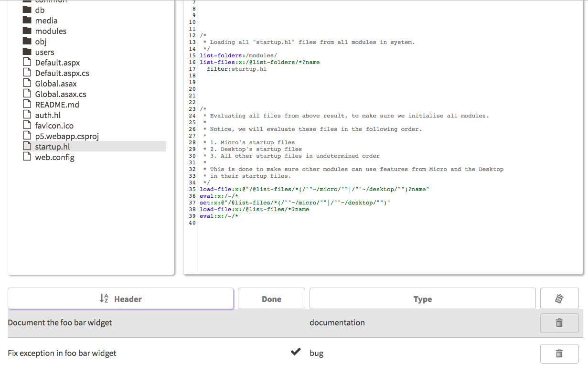Click the users folder icon
588x365 pixels.
pyautogui.click(x=27, y=52)
